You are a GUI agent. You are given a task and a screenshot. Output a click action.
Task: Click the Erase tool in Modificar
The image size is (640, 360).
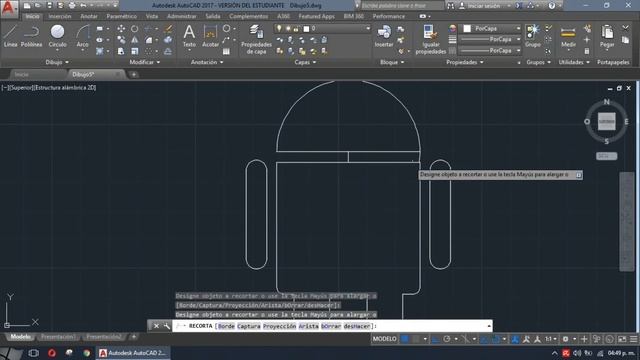click(168, 29)
